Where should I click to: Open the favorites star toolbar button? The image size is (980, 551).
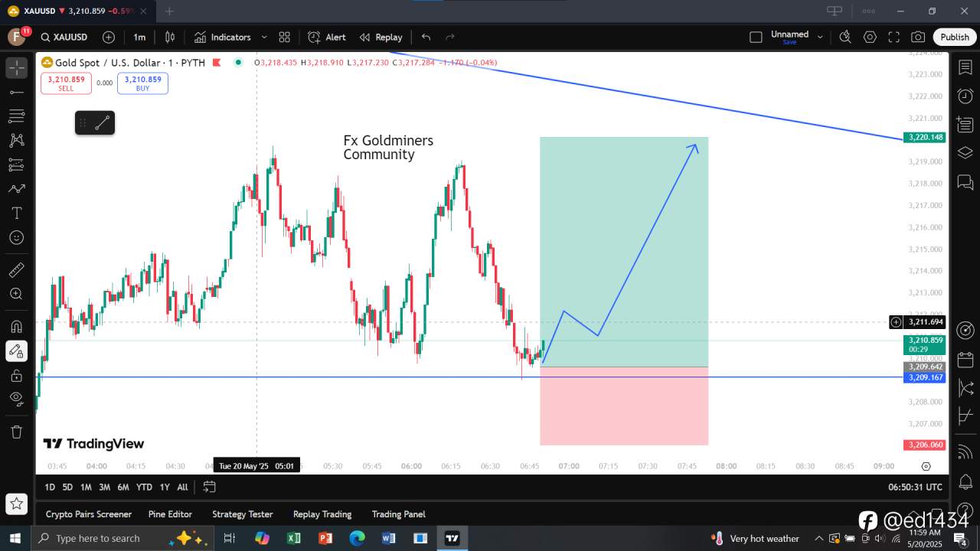17,504
